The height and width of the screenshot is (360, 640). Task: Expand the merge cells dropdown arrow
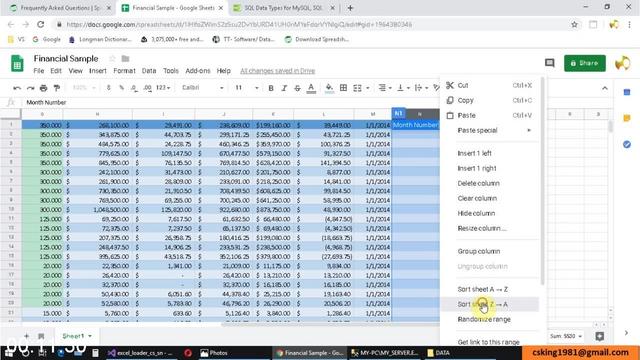pos(368,88)
